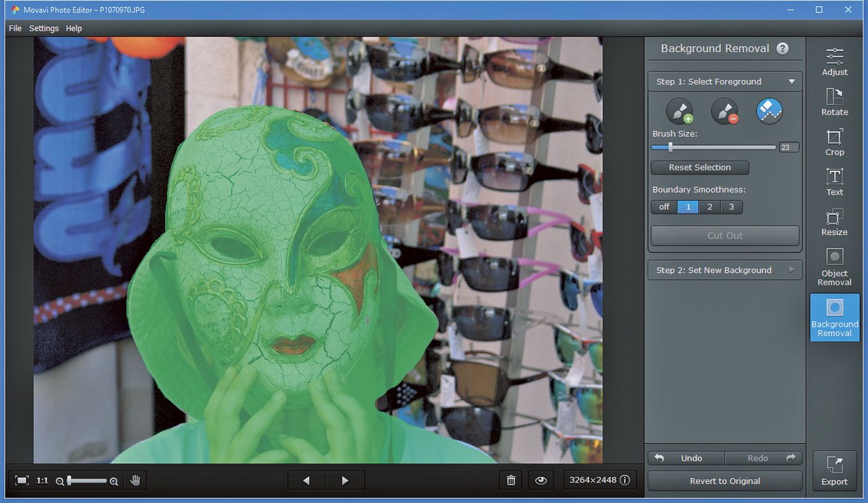The image size is (868, 503).
Task: Show image info next to 3264×2448
Action: click(x=625, y=480)
